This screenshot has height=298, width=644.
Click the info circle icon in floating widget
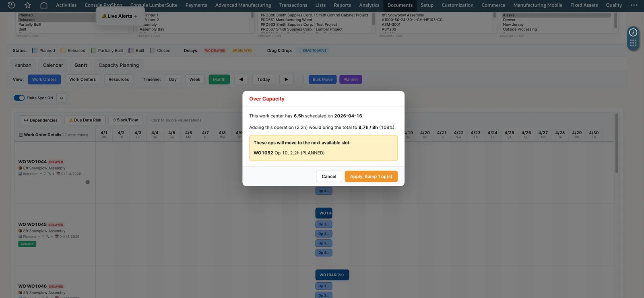point(633,32)
